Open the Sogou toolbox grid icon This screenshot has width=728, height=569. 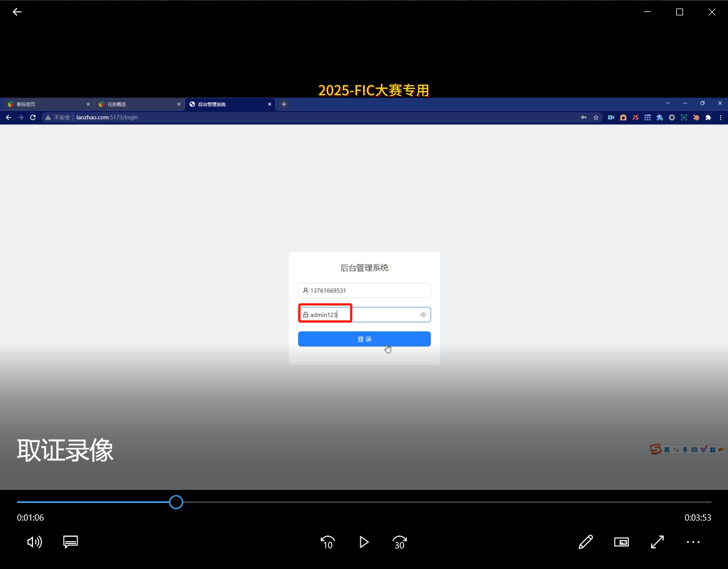point(713,449)
